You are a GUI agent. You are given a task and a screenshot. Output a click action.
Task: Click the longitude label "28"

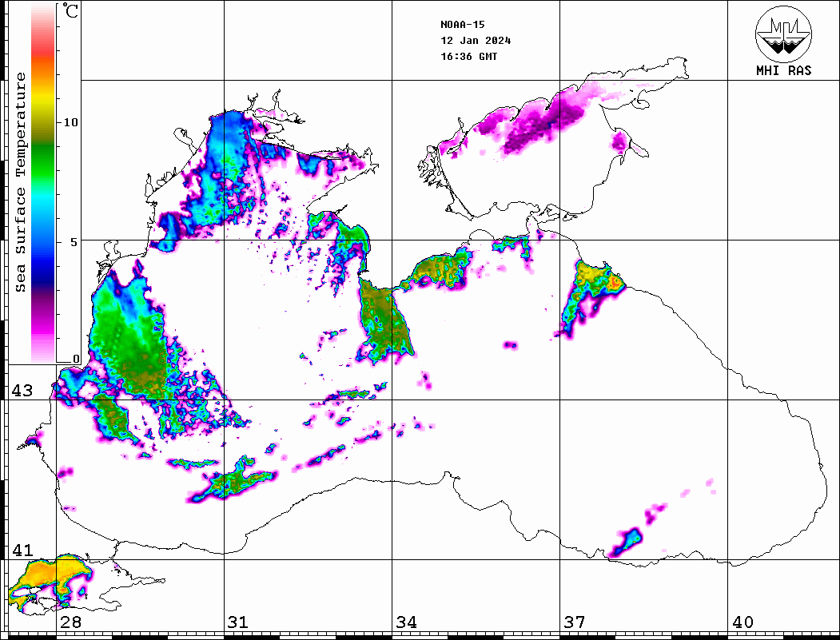pyautogui.click(x=70, y=622)
